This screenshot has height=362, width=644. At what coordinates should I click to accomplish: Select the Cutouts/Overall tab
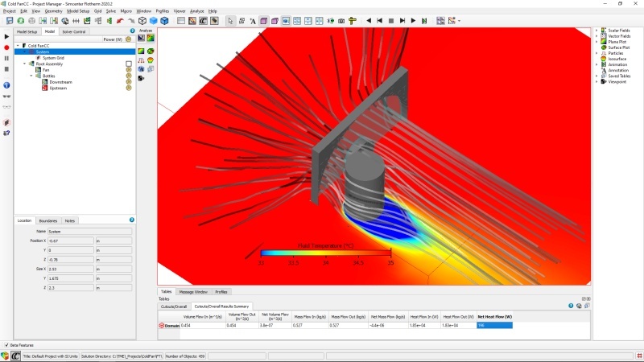(x=174, y=306)
